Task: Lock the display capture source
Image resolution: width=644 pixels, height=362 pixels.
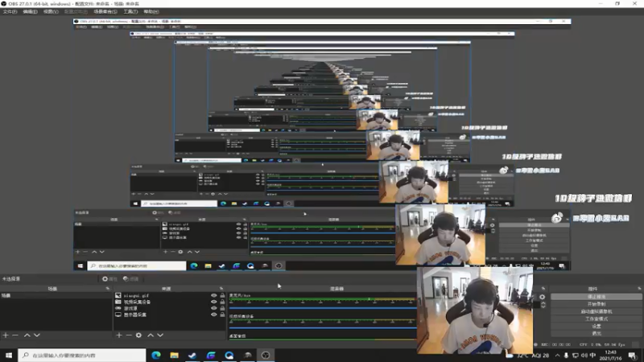Action: pos(222,315)
